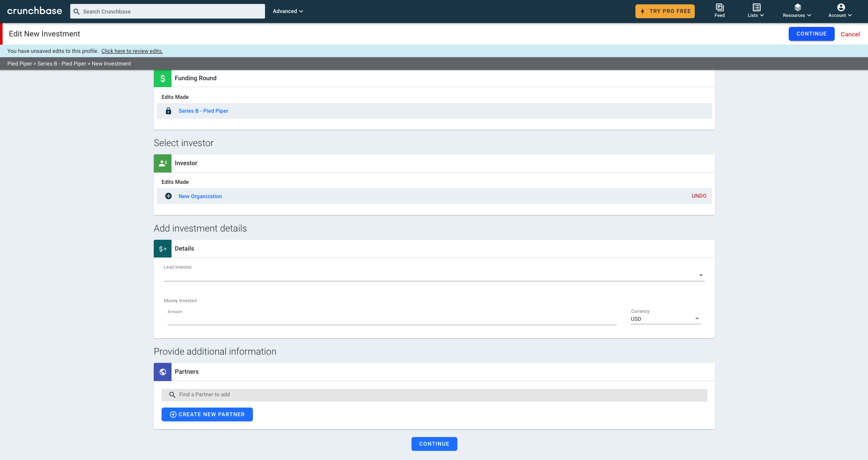Expand the Account chevron

click(850, 16)
